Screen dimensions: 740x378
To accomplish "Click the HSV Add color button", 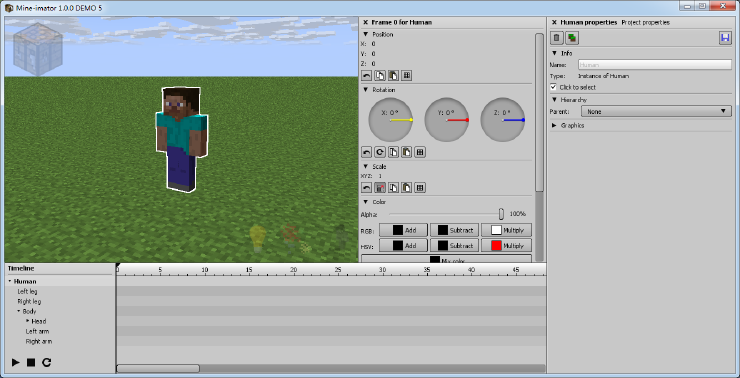I will pyautogui.click(x=404, y=245).
